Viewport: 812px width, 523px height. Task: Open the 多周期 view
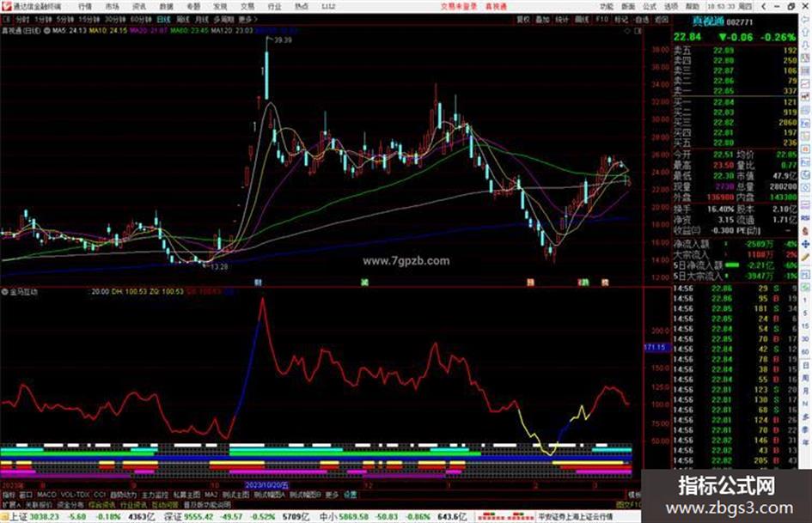[223, 20]
